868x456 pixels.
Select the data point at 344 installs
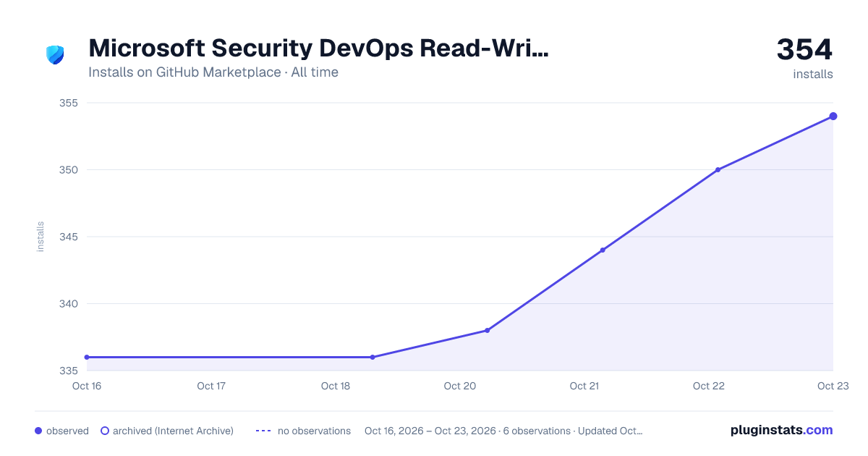click(603, 250)
